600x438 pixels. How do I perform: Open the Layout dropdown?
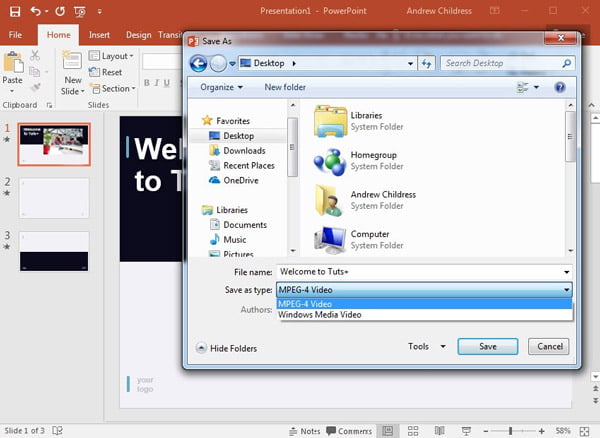pos(111,56)
